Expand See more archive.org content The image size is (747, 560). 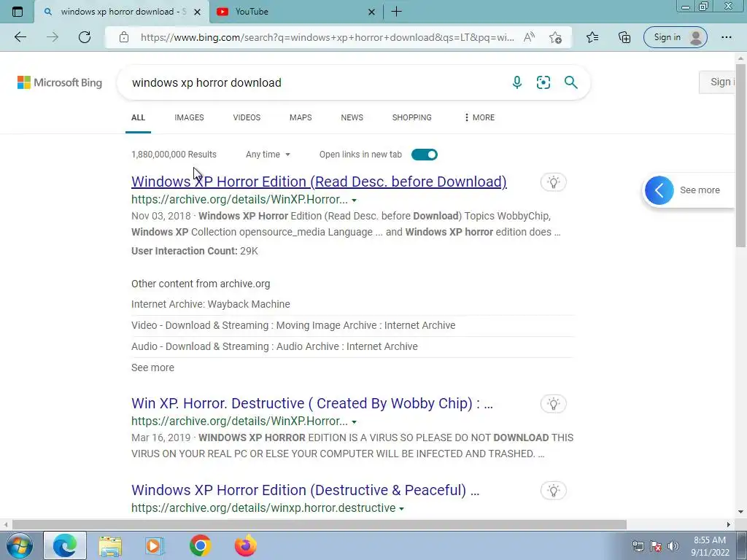tap(152, 367)
